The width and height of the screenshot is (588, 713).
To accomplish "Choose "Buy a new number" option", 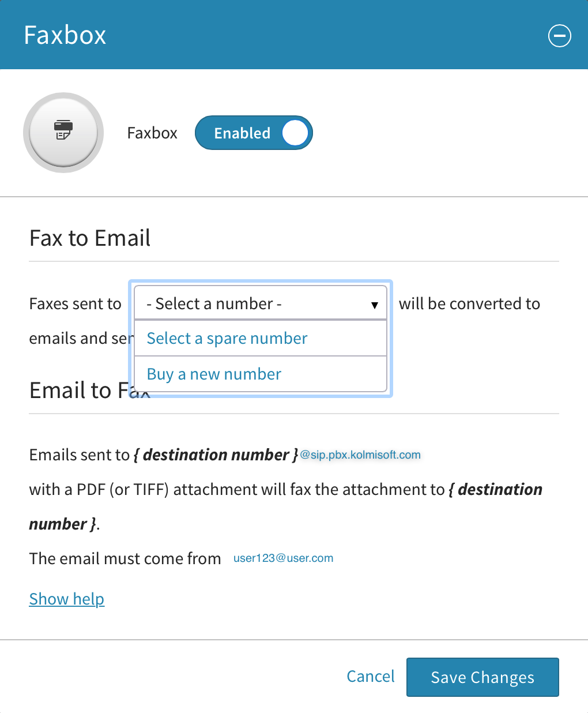I will click(214, 374).
